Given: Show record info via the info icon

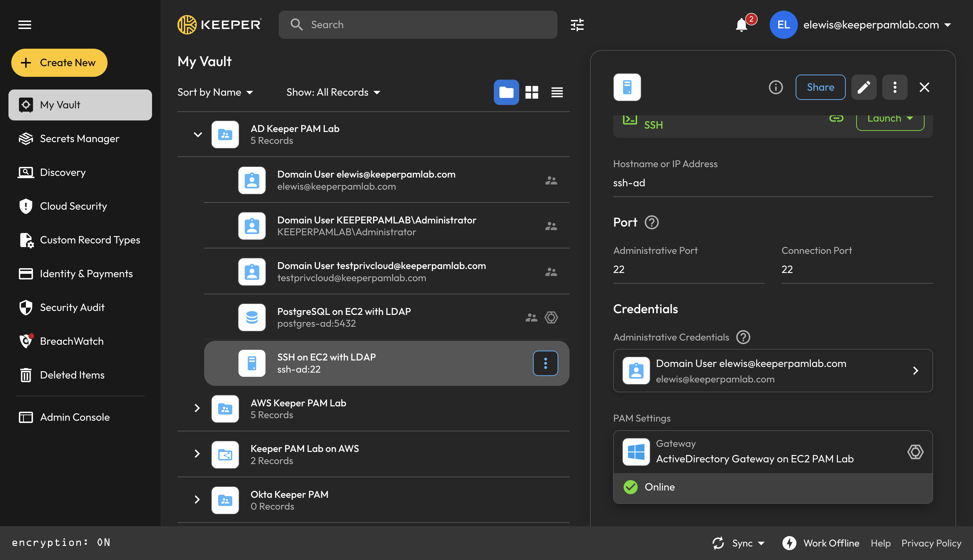Looking at the screenshot, I should 776,87.
